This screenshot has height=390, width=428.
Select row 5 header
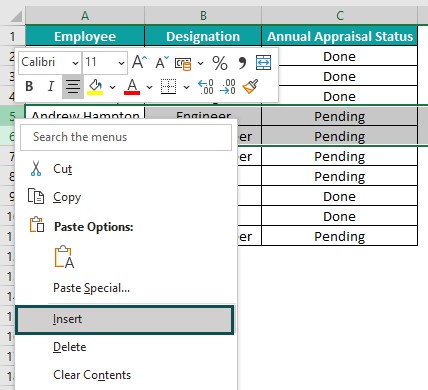coord(12,116)
